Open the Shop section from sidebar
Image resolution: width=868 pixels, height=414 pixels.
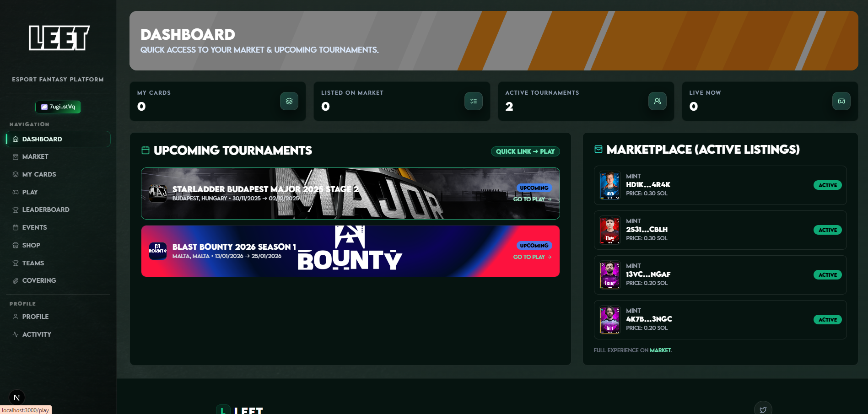(31, 245)
